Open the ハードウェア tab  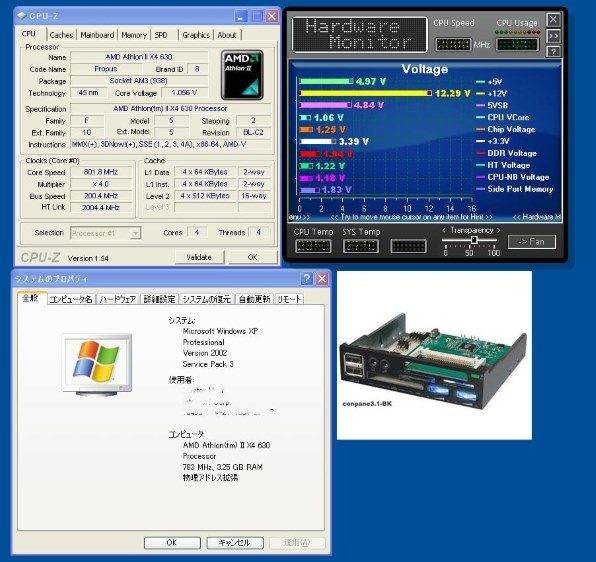coord(118,299)
